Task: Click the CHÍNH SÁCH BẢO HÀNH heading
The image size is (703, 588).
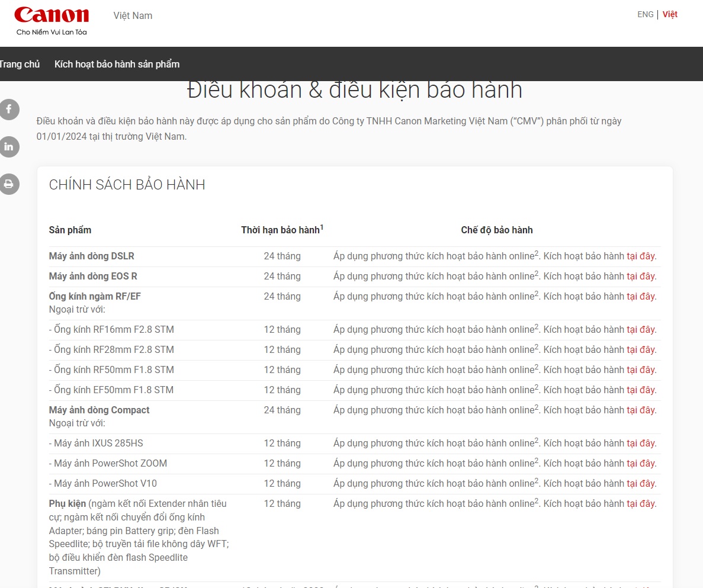Action: click(x=127, y=185)
